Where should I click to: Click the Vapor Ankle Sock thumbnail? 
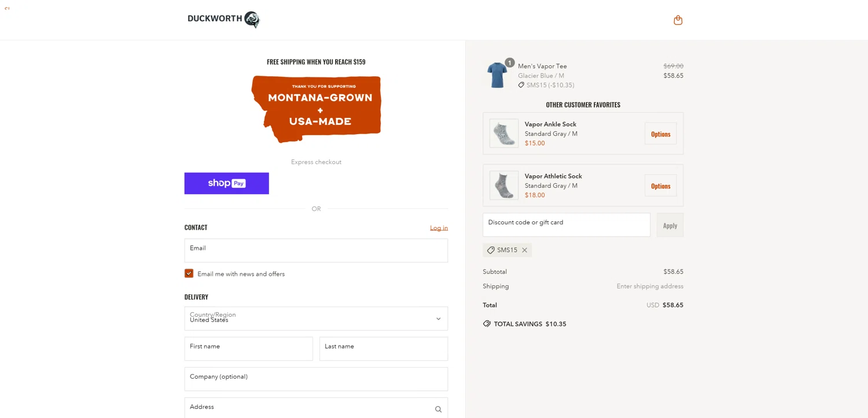point(504,134)
